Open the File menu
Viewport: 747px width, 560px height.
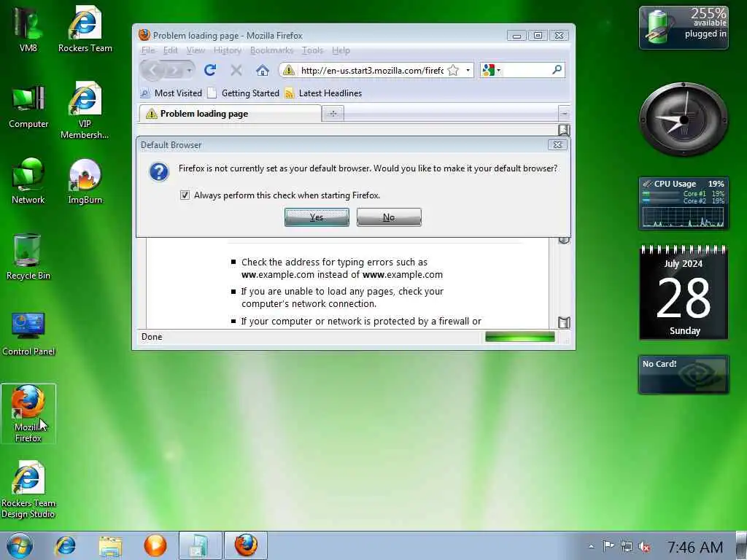147,50
